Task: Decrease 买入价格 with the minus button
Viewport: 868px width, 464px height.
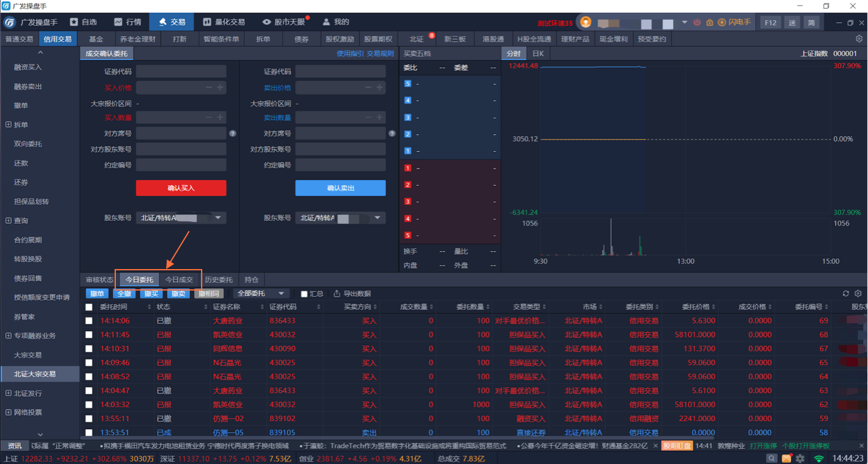Action: tap(209, 88)
